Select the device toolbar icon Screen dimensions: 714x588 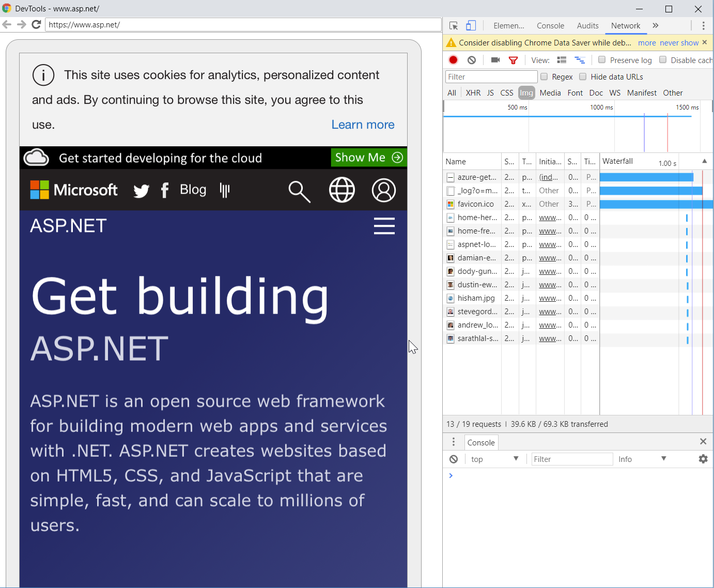coord(471,25)
